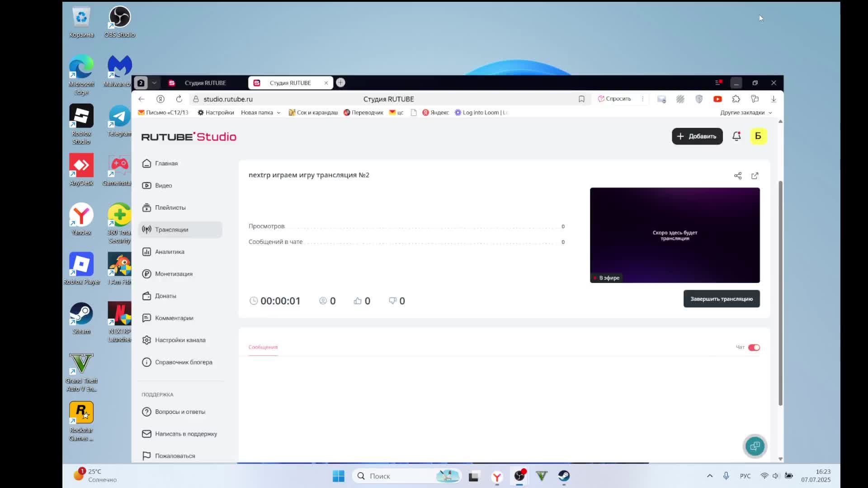Open broadcast in a new window
Viewport: 868px width, 488px height.
click(x=755, y=176)
